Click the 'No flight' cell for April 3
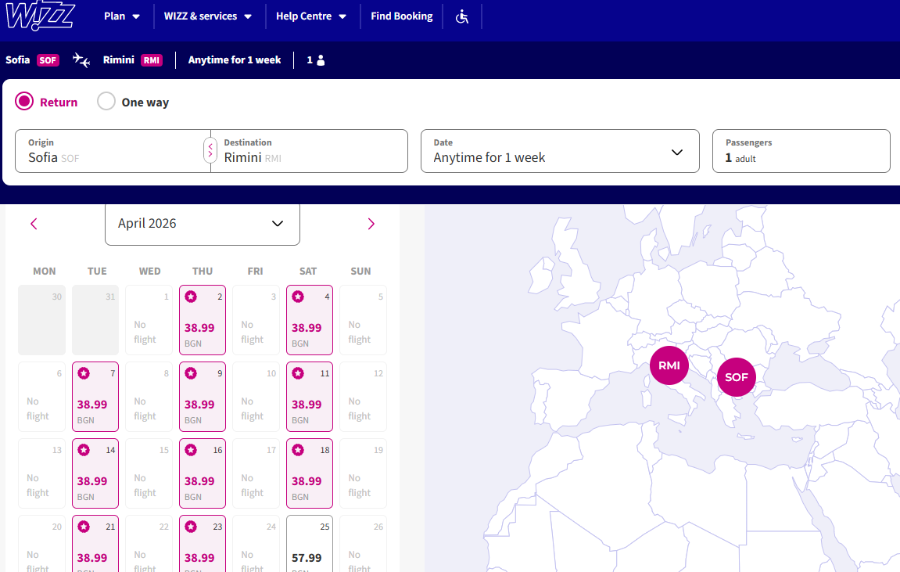 [x=256, y=320]
